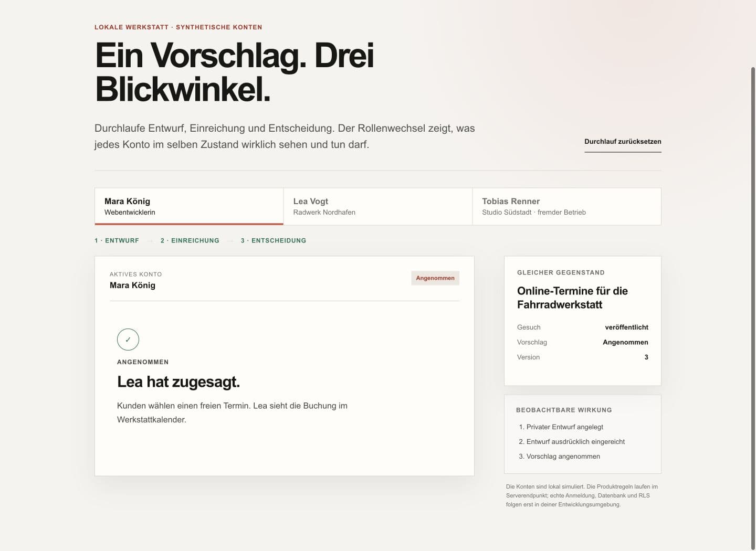
Task: Click the Vorschlag value 'Angenommen'
Action: 625,342
